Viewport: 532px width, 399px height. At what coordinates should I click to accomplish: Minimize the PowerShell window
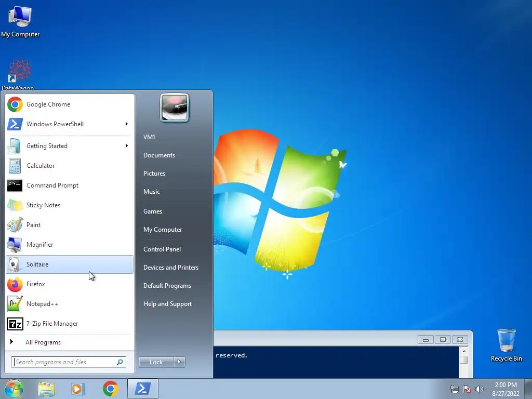pos(425,340)
